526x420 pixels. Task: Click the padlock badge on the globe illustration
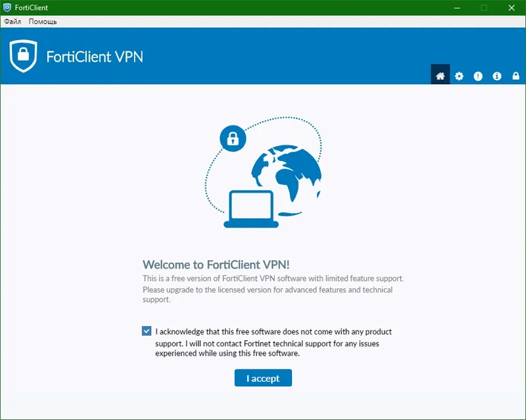point(231,139)
